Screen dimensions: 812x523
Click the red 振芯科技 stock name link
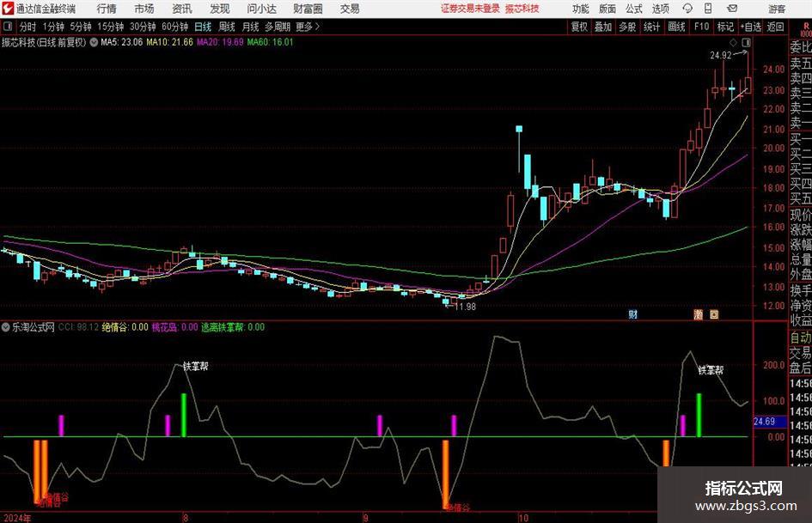click(x=522, y=9)
